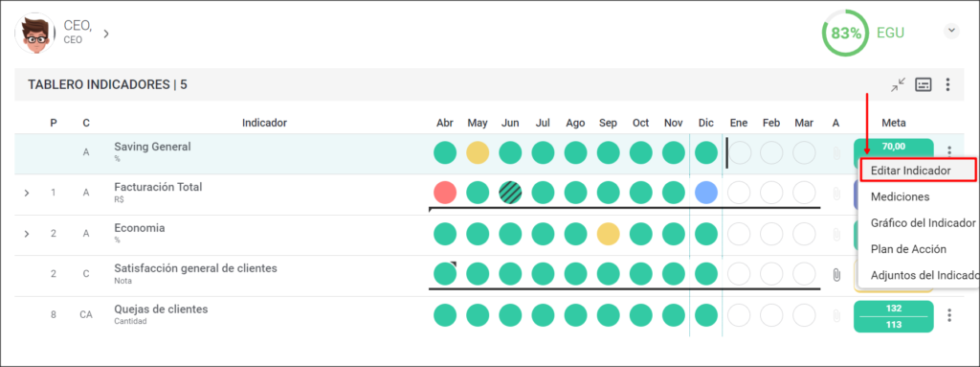Click the CEO avatar picture

(35, 34)
